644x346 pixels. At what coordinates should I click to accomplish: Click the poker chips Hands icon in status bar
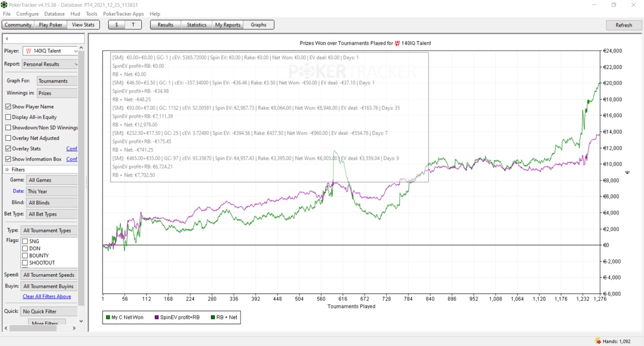(x=598, y=341)
